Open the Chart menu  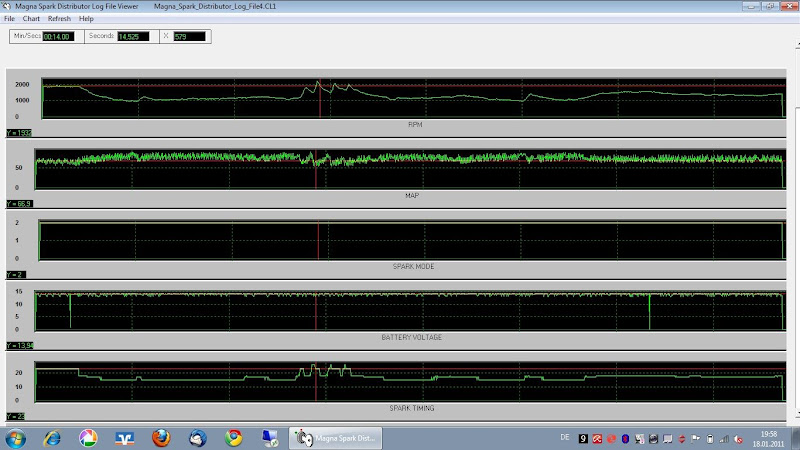pos(31,19)
